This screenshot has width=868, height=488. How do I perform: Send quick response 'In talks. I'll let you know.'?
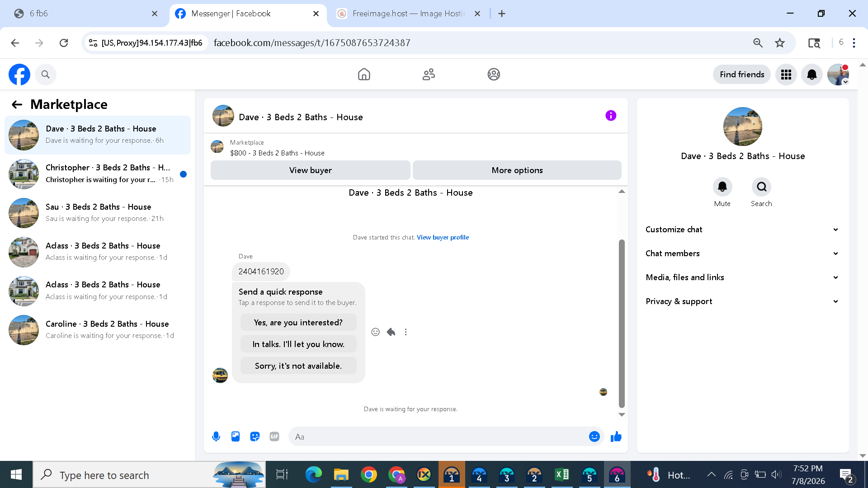click(298, 344)
